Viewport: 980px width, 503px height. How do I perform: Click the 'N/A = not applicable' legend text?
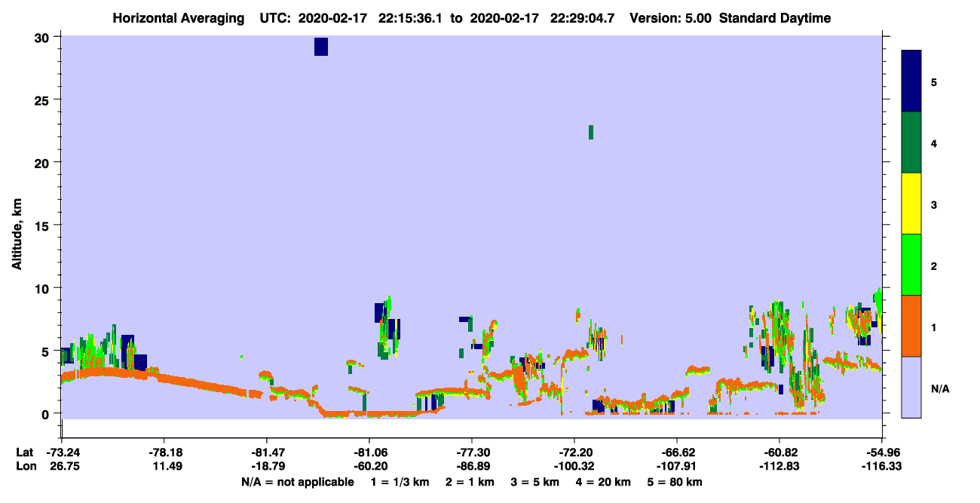[297, 482]
